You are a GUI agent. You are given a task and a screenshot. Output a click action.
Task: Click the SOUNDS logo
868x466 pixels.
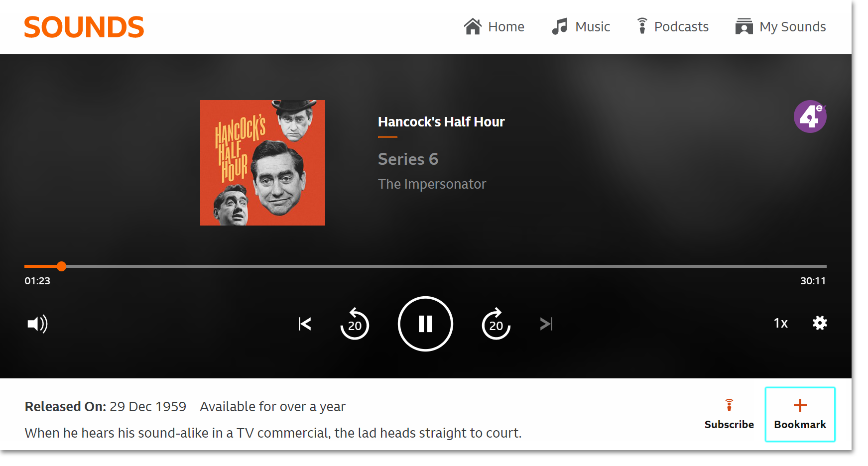[83, 26]
